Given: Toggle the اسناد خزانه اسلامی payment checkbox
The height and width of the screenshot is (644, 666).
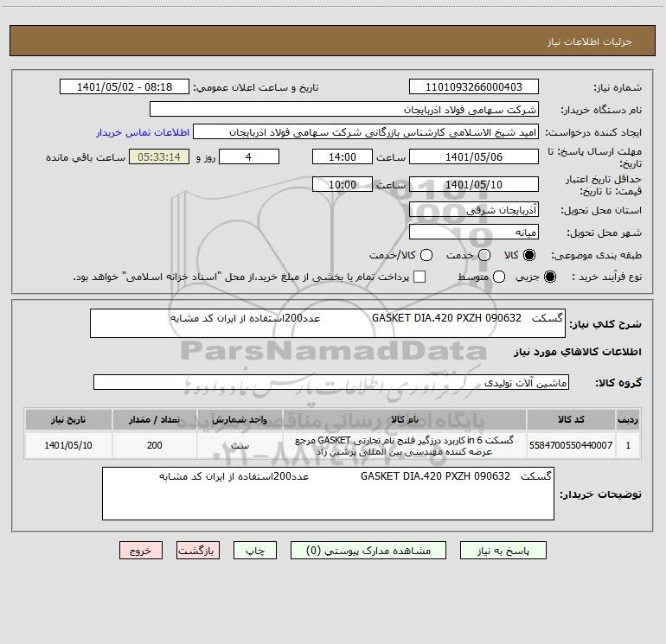Looking at the screenshot, I should [x=419, y=277].
